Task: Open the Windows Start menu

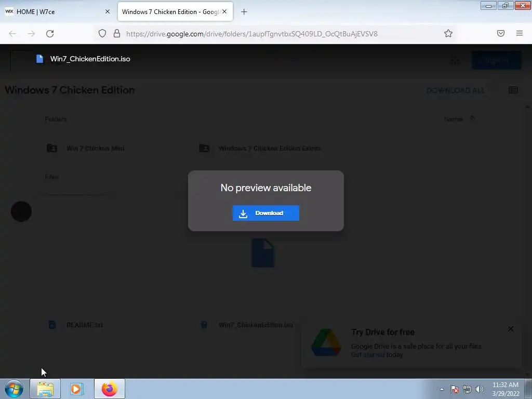Action: click(x=14, y=389)
